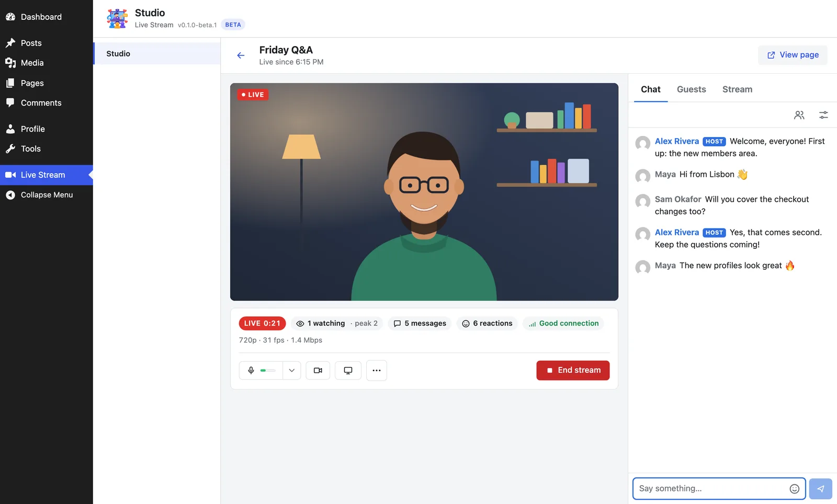The image size is (837, 504).
Task: Start screen share with monitor icon
Action: pyautogui.click(x=348, y=370)
